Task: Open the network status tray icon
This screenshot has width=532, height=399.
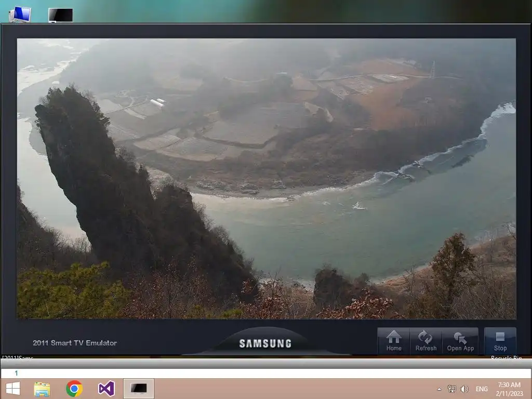Action: tap(451, 389)
